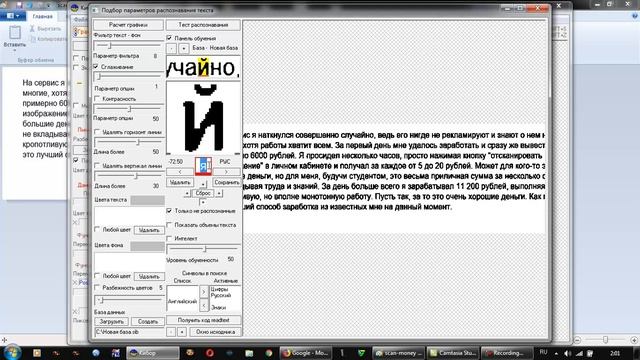Click Удалить button under the glyph
This screenshot has width=640, height=360.
tap(180, 182)
